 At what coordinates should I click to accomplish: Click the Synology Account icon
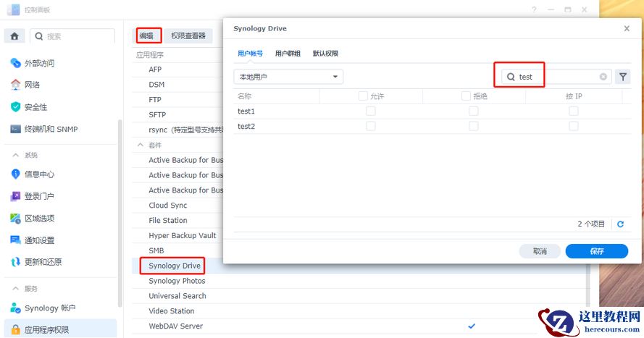click(15, 308)
